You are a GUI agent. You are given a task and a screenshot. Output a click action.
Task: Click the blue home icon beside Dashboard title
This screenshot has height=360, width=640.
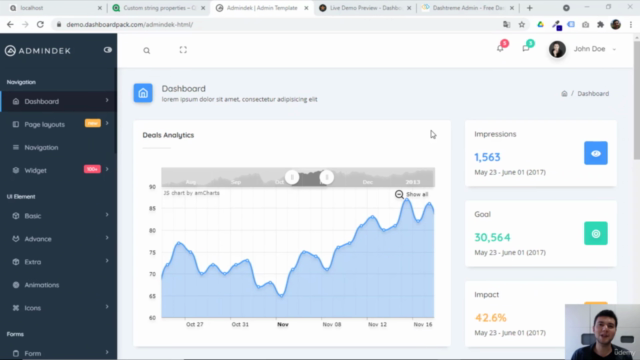click(143, 93)
